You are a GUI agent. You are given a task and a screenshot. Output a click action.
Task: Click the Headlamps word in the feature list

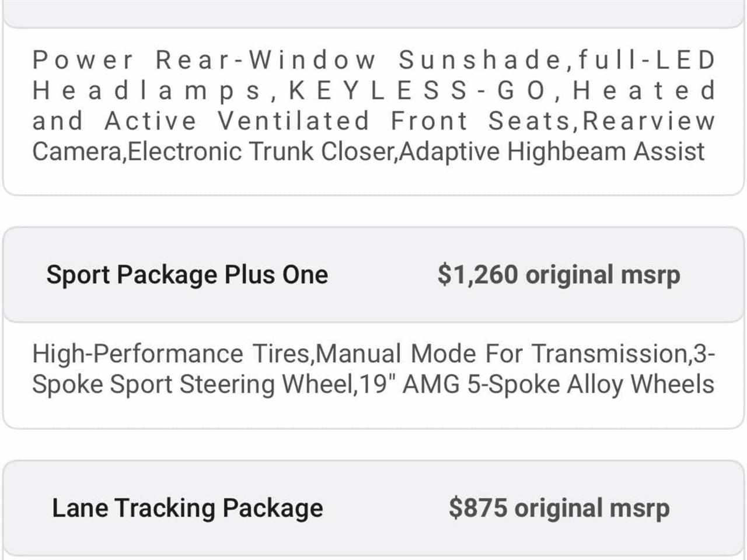click(147, 90)
